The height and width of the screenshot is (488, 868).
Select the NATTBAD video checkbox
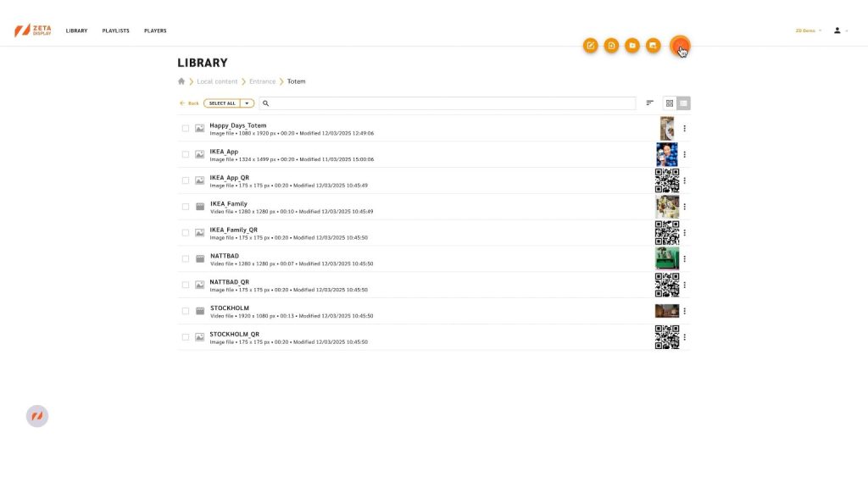[x=186, y=259]
